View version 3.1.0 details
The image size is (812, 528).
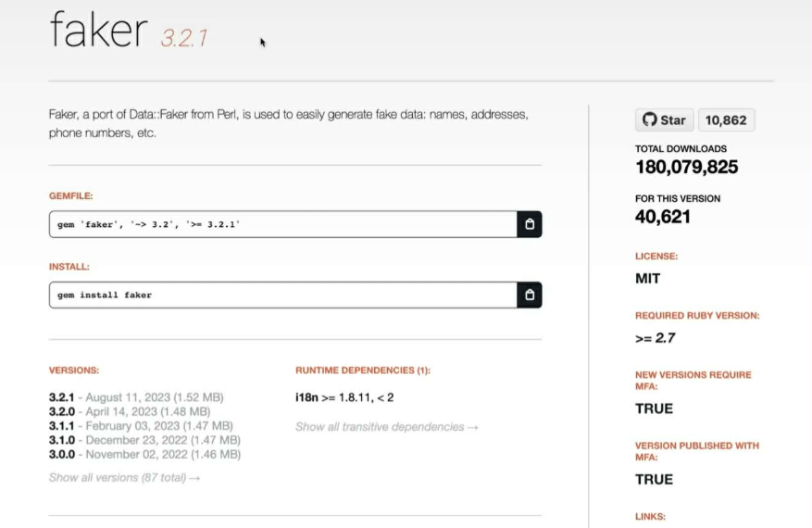[62, 440]
